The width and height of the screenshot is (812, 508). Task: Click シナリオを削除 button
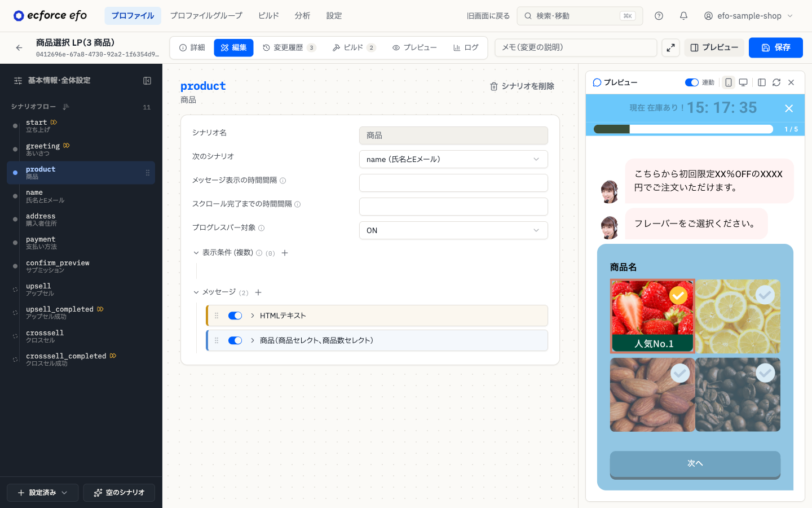522,86
